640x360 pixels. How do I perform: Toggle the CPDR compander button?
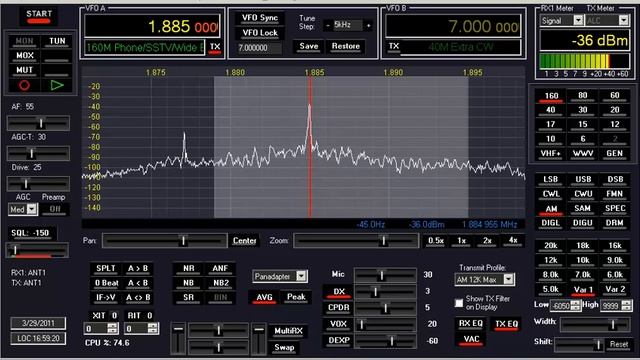(339, 308)
